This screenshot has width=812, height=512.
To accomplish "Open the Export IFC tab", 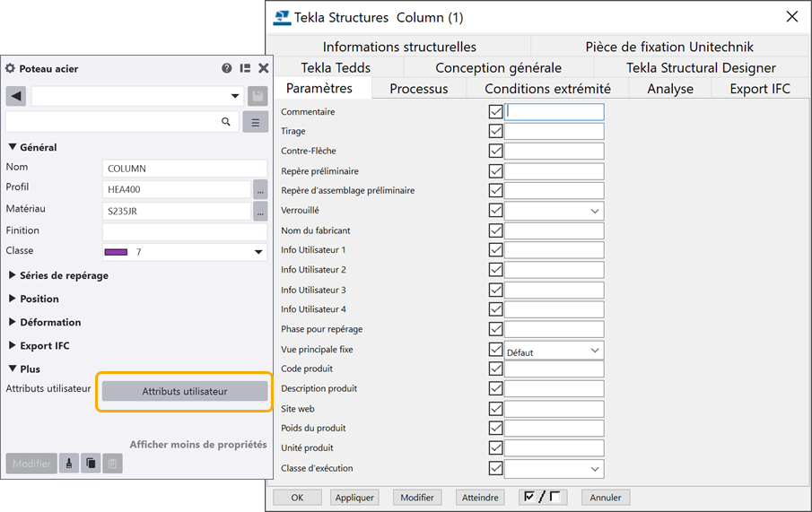I will coord(760,88).
